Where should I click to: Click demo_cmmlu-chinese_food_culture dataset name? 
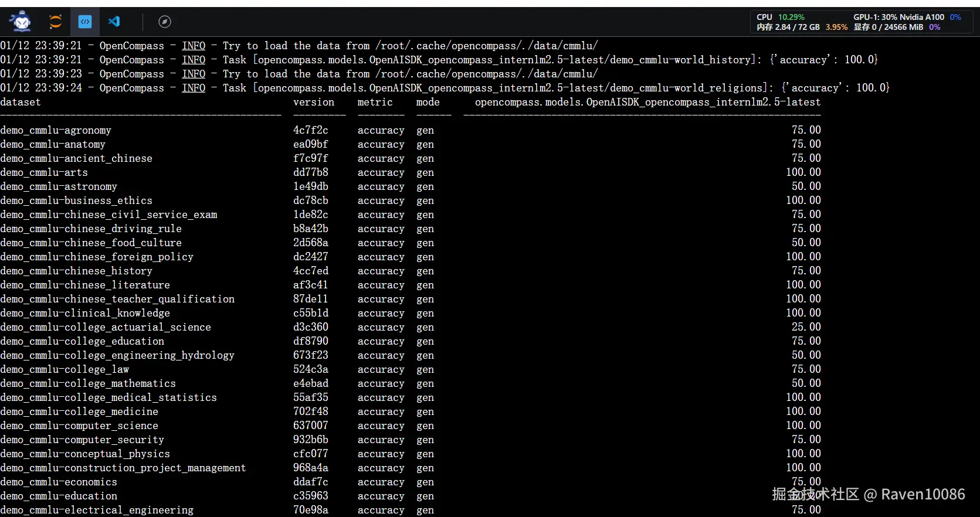point(91,243)
